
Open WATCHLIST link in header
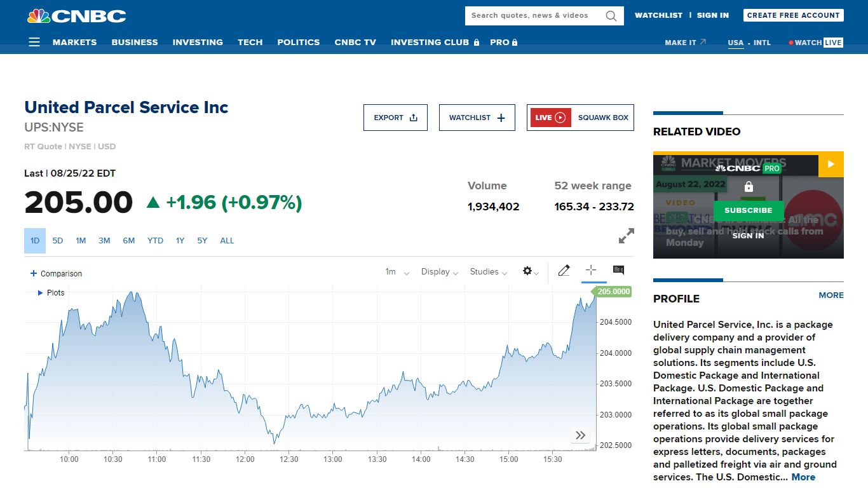pyautogui.click(x=658, y=15)
